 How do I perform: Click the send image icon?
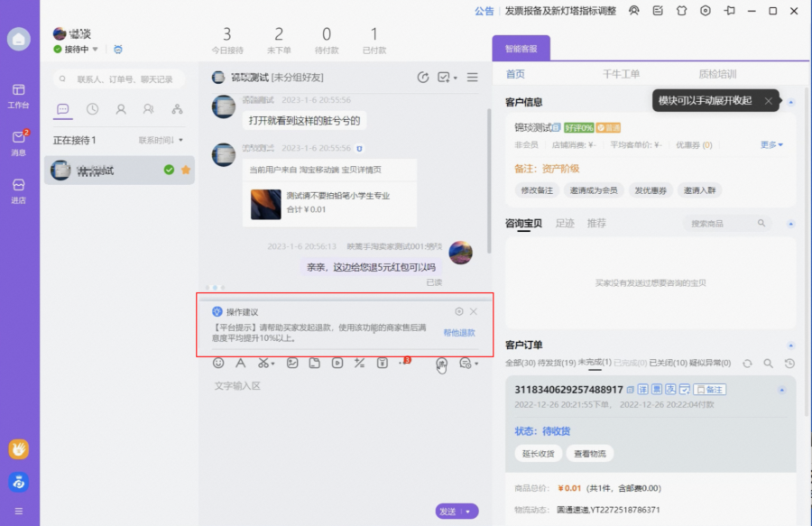(x=292, y=363)
